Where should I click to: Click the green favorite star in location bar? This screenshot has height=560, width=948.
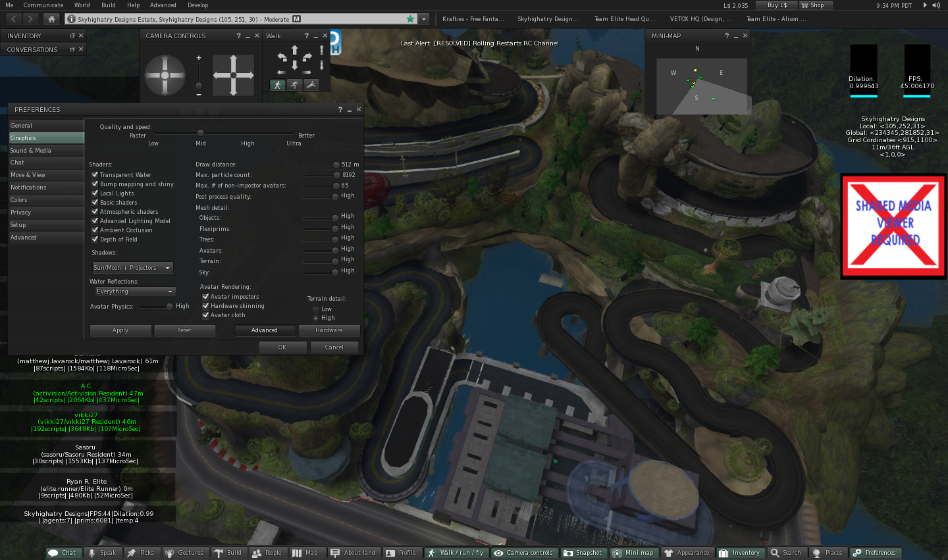pos(411,19)
